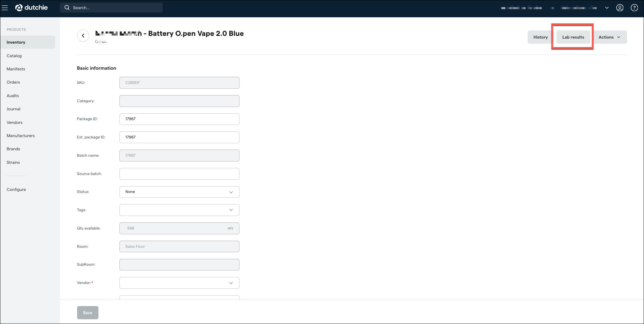The height and width of the screenshot is (324, 644).
Task: Focus the top Search field
Action: point(111,8)
